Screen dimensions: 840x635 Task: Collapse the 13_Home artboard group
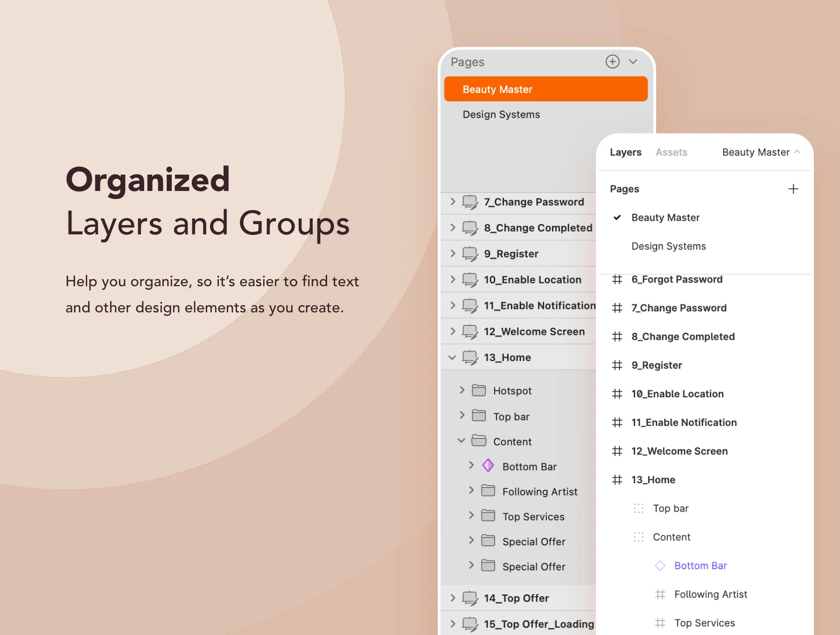point(452,358)
